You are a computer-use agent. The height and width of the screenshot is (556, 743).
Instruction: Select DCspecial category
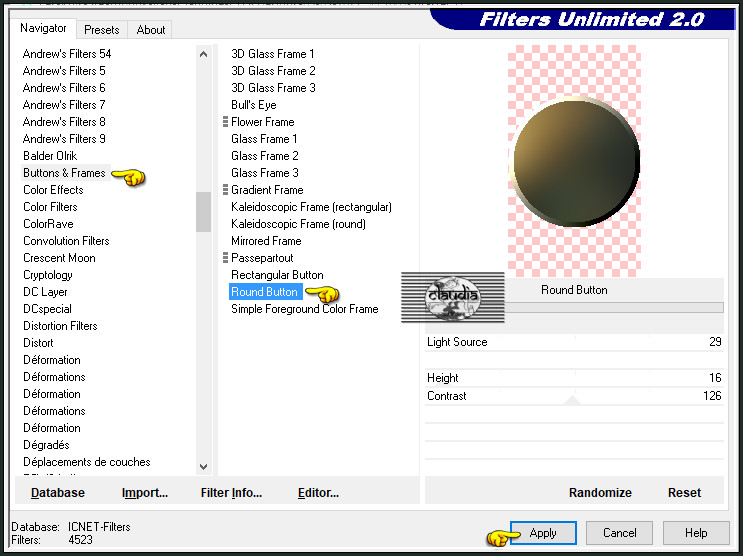click(47, 309)
